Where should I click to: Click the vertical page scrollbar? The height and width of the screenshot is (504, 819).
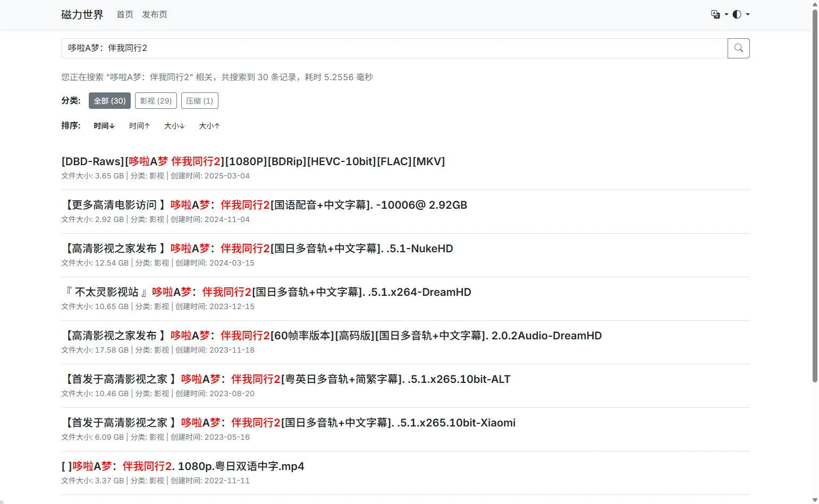[815, 212]
